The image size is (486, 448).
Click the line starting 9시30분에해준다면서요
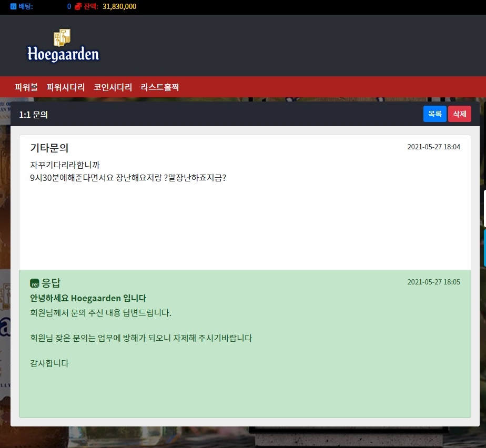(128, 178)
